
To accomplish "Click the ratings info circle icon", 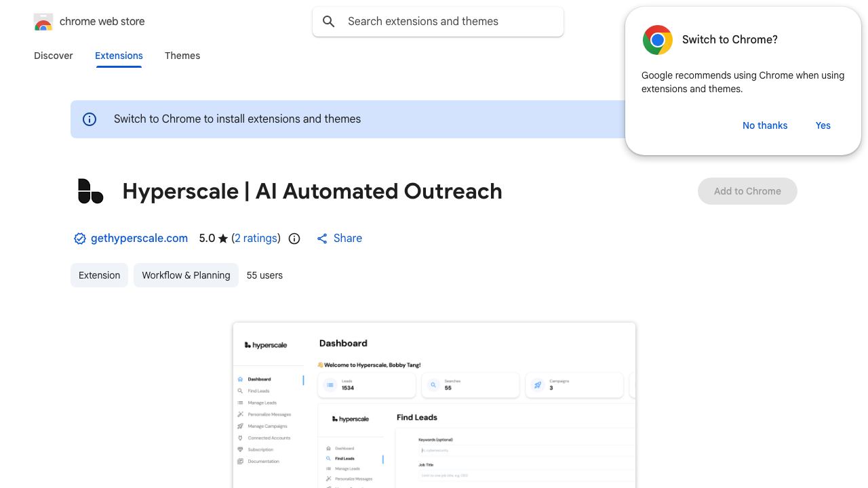I will pos(294,239).
